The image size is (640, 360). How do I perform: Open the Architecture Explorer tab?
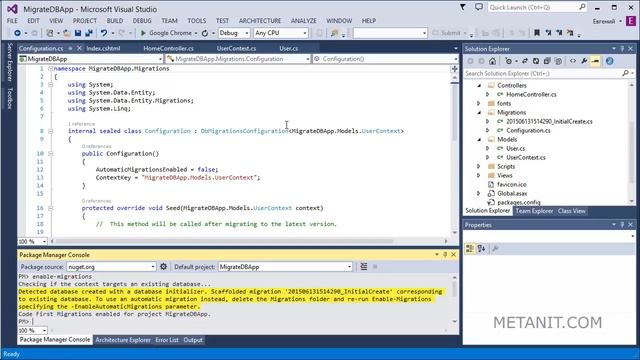coord(123,340)
